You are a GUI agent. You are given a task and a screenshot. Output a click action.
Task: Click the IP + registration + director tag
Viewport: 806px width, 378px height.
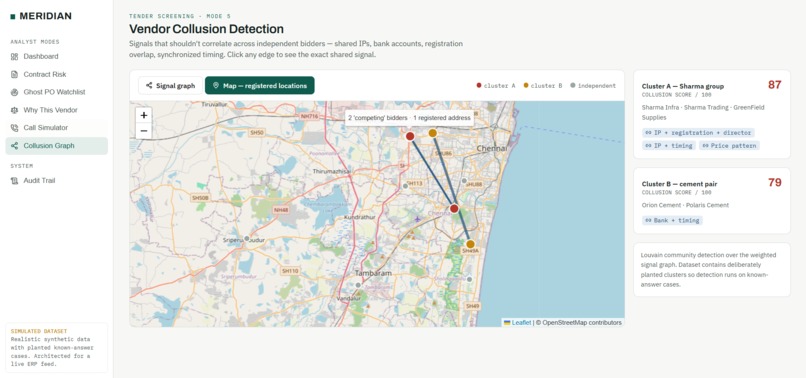coord(698,133)
